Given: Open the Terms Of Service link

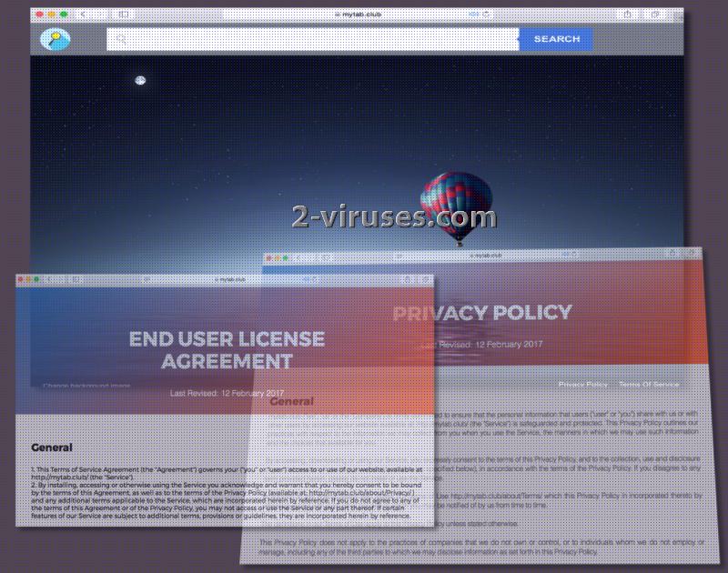Looking at the screenshot, I should pos(649,386).
